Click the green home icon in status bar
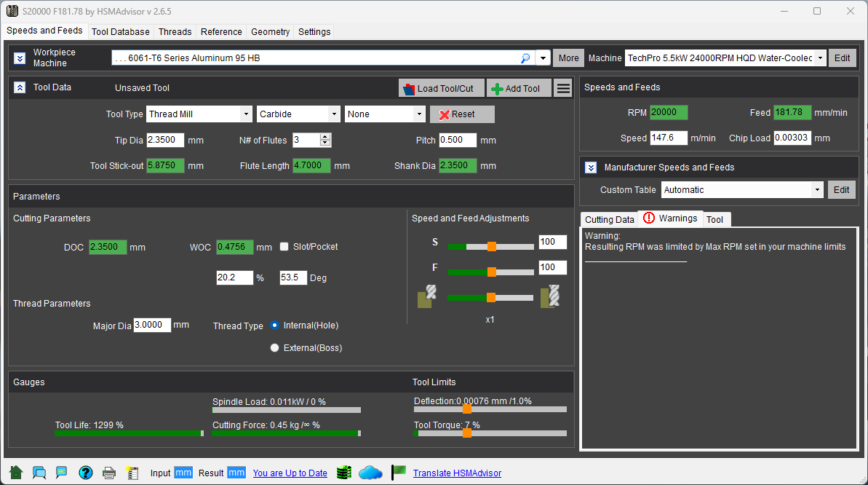This screenshot has height=485, width=868. pos(16,473)
